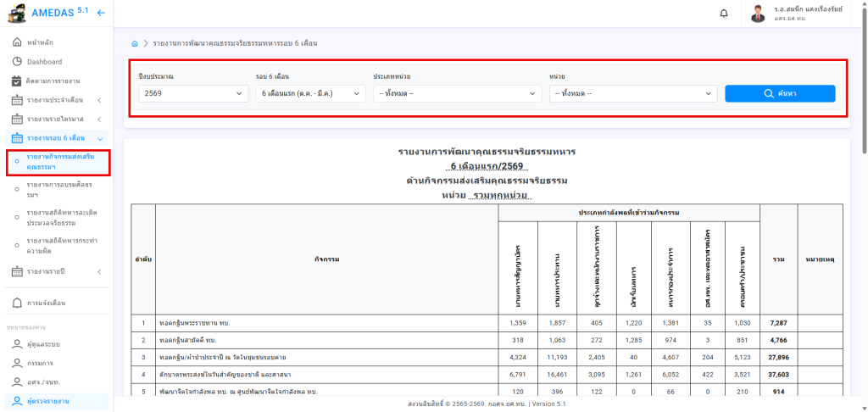Viewport: 868px width, 412px height.
Task: Click total cell 37,603
Action: point(778,375)
